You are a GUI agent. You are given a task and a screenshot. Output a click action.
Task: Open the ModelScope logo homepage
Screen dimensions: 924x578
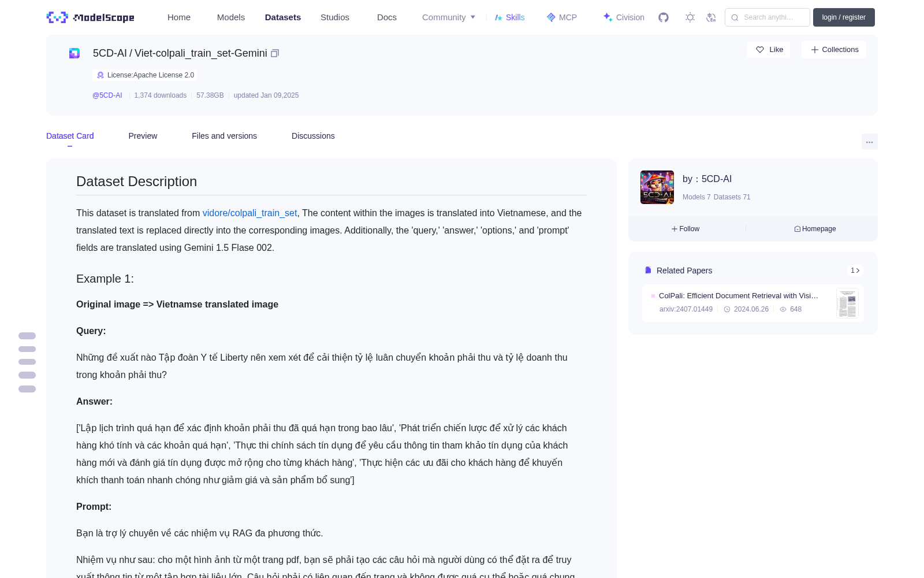point(90,17)
